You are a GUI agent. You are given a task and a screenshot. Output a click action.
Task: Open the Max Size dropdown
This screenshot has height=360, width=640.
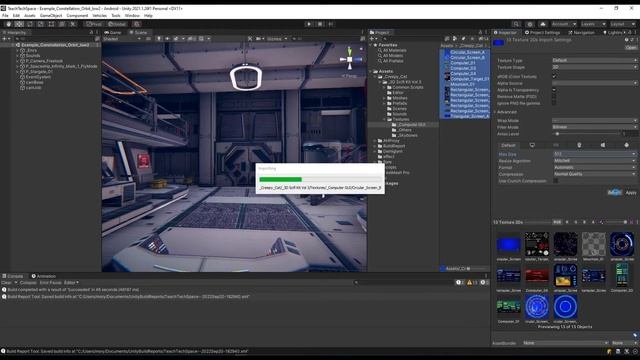pyautogui.click(x=594, y=154)
